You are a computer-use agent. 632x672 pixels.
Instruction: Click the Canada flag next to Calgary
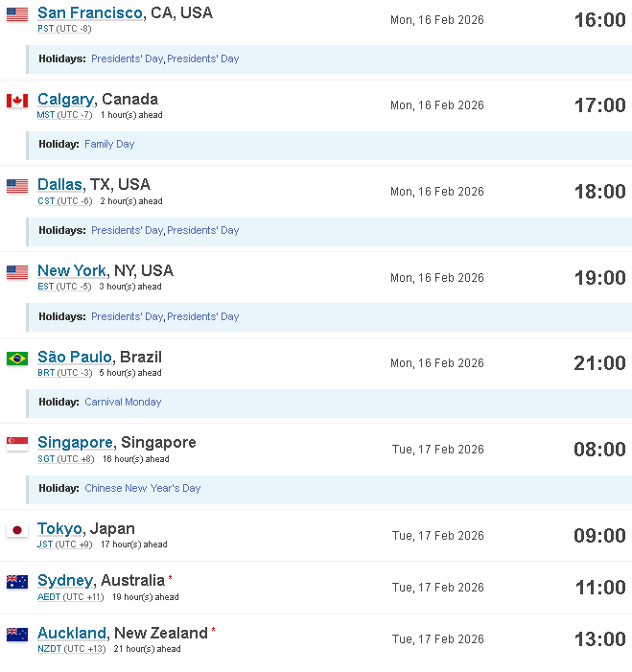click(17, 101)
